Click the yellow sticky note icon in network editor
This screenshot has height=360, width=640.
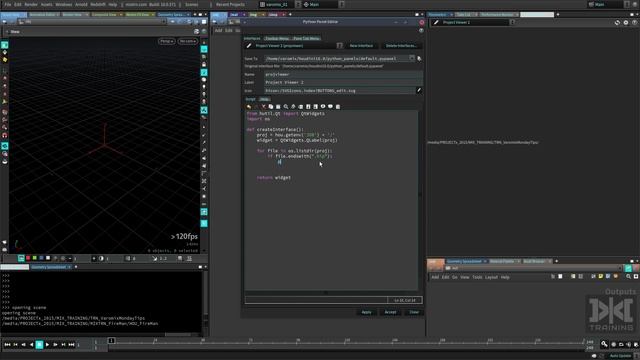[601, 277]
